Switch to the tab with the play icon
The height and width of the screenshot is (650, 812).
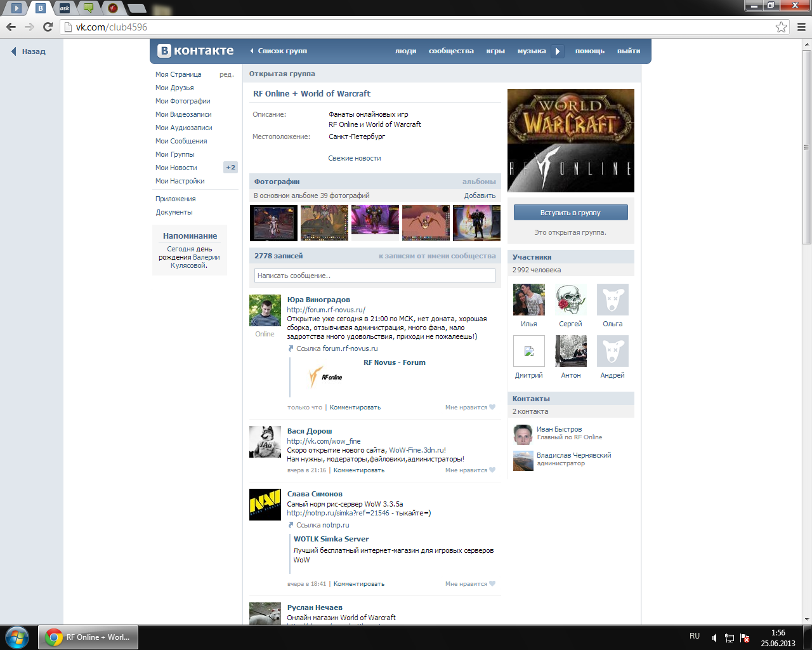(16, 8)
